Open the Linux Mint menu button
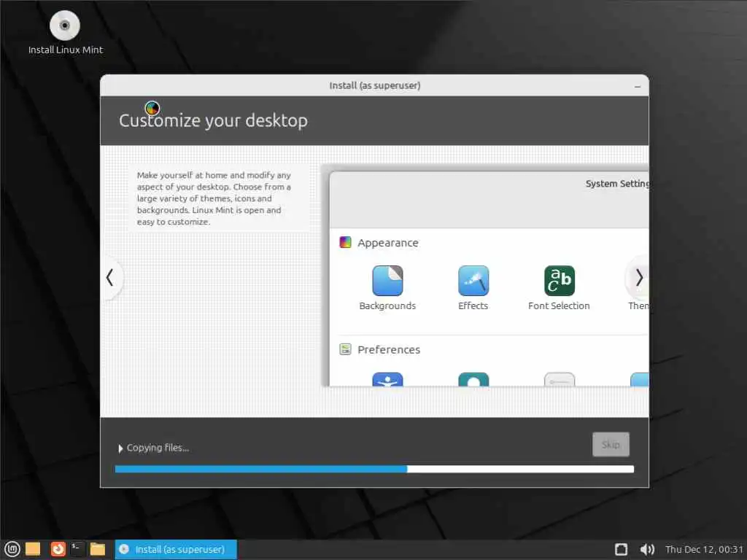Image resolution: width=747 pixels, height=560 pixels. pos(12,549)
